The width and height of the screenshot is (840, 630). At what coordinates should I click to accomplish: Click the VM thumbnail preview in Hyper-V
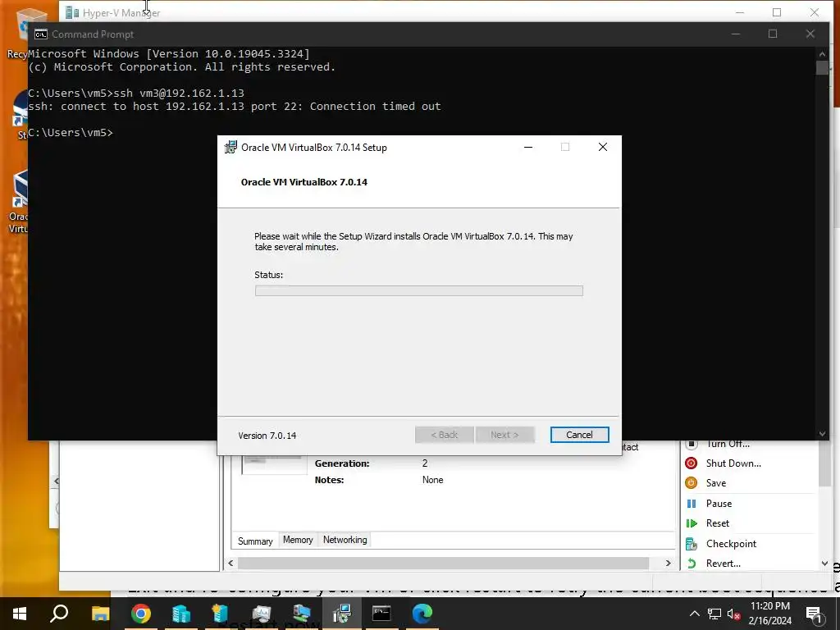pyautogui.click(x=274, y=464)
